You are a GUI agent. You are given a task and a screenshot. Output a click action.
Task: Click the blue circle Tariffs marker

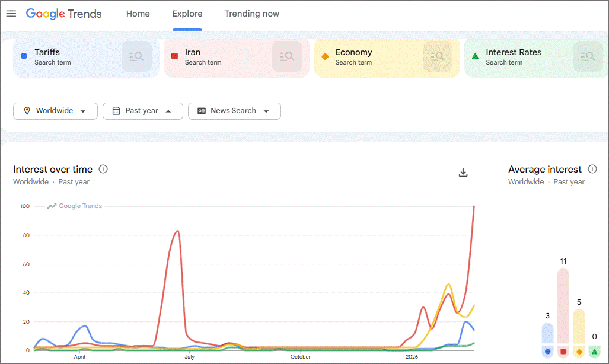coord(24,56)
